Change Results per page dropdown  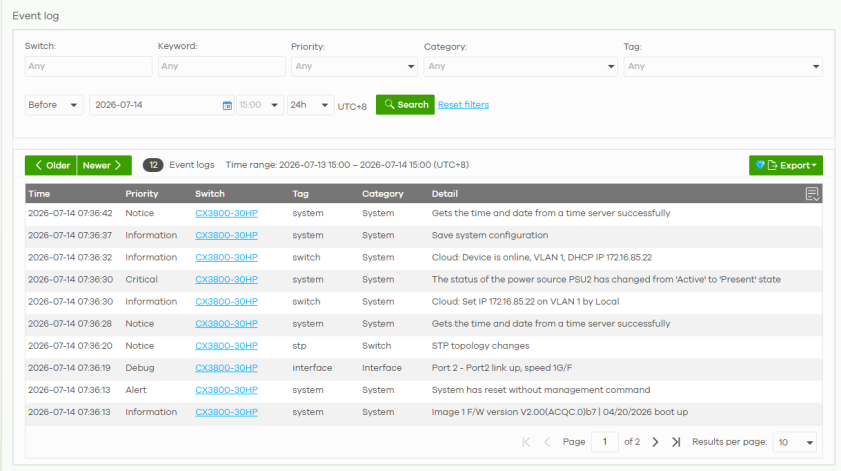(794, 442)
